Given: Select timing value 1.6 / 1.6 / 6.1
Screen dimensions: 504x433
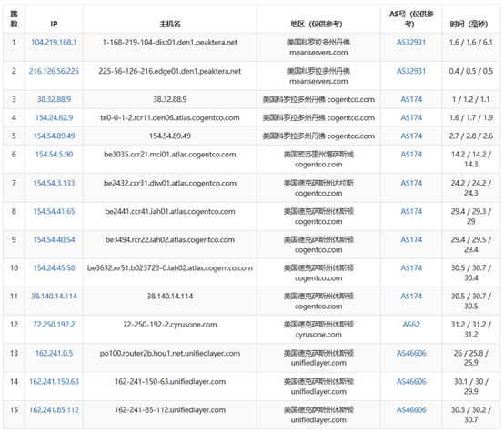Looking at the screenshot, I should (470, 43).
